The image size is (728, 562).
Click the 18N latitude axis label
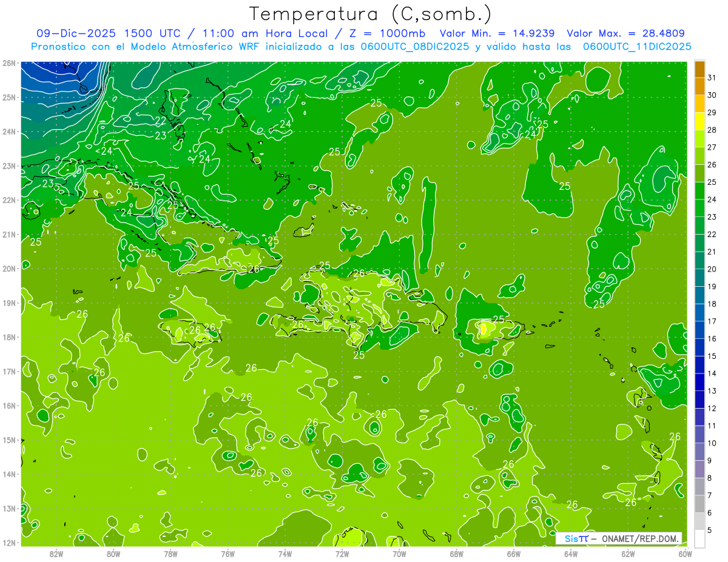8,337
